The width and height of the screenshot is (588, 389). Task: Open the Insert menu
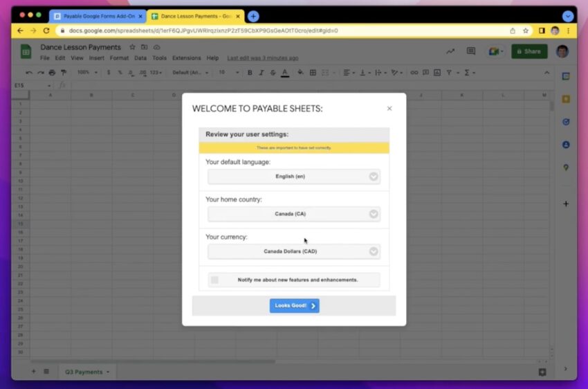[96, 58]
